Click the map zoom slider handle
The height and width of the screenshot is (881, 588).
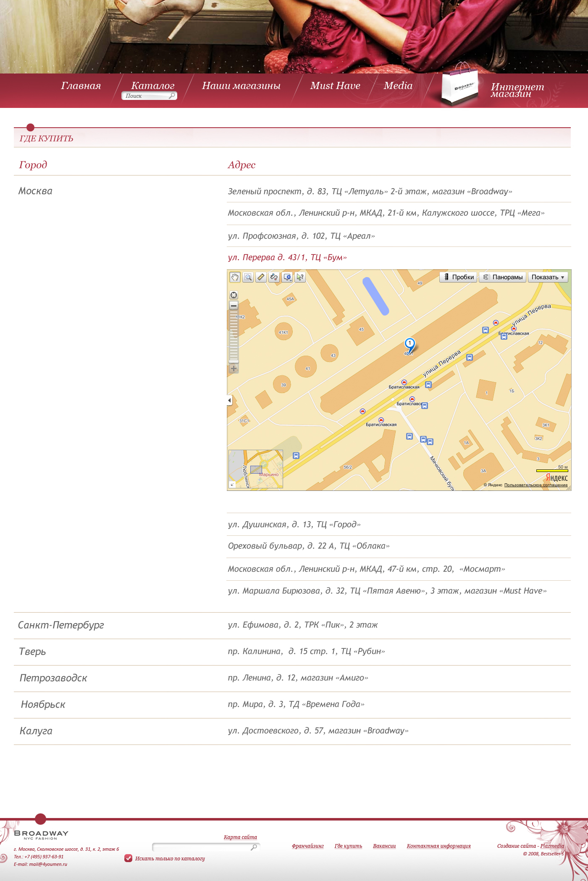point(234,362)
